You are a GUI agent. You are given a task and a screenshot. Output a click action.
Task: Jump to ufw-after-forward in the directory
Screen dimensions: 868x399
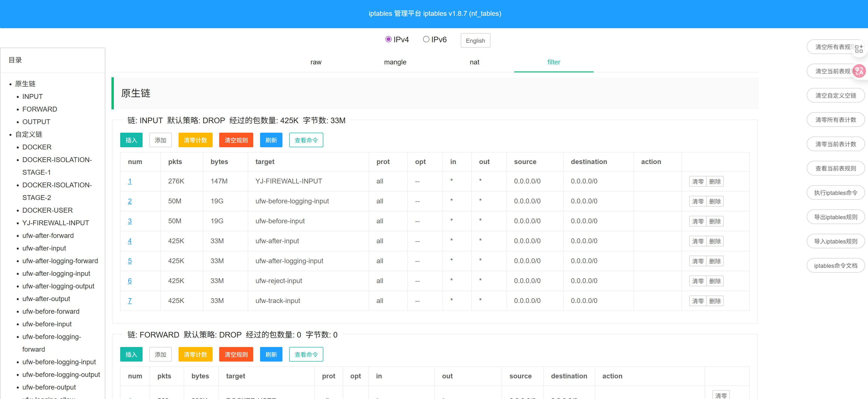[48, 235]
